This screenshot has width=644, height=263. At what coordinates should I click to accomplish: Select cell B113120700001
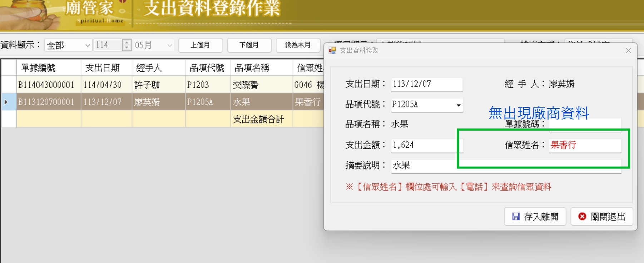click(x=49, y=102)
